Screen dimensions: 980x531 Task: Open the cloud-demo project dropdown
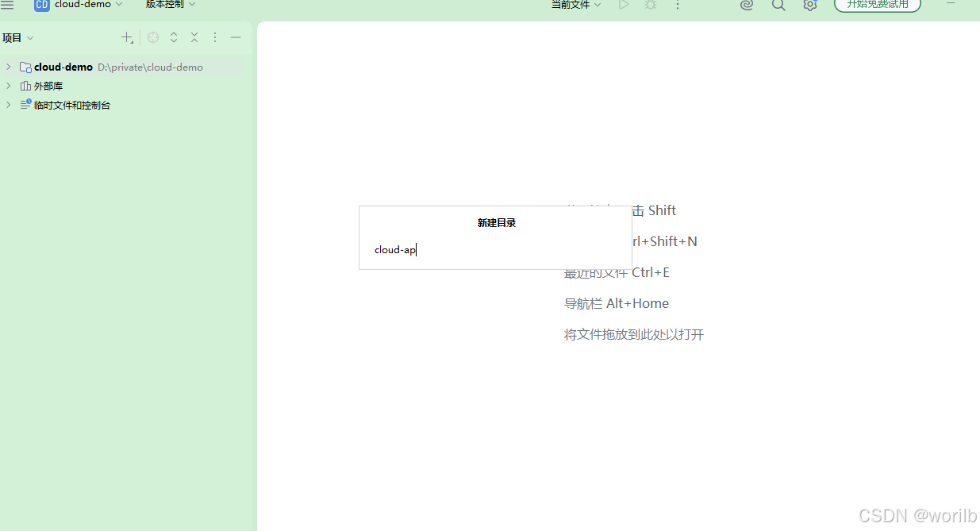[88, 5]
